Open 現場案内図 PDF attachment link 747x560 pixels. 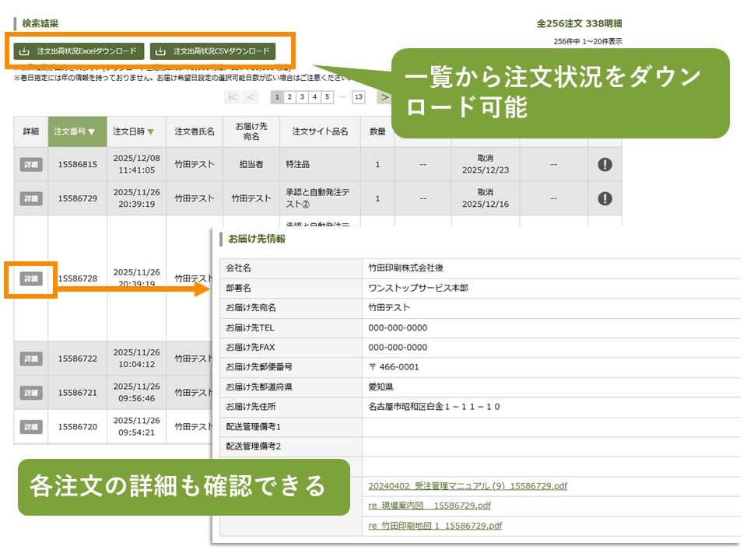[x=429, y=506]
